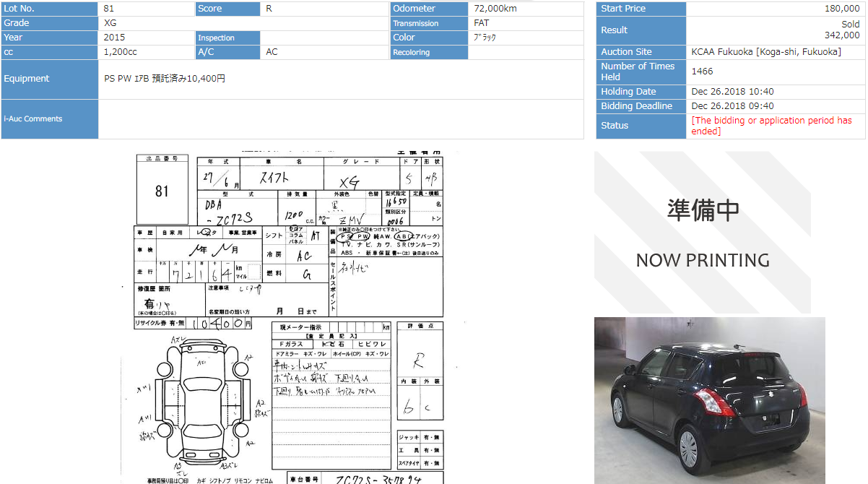The image size is (868, 484).
Task: Click the Number of Times Held value 1466
Action: [702, 72]
